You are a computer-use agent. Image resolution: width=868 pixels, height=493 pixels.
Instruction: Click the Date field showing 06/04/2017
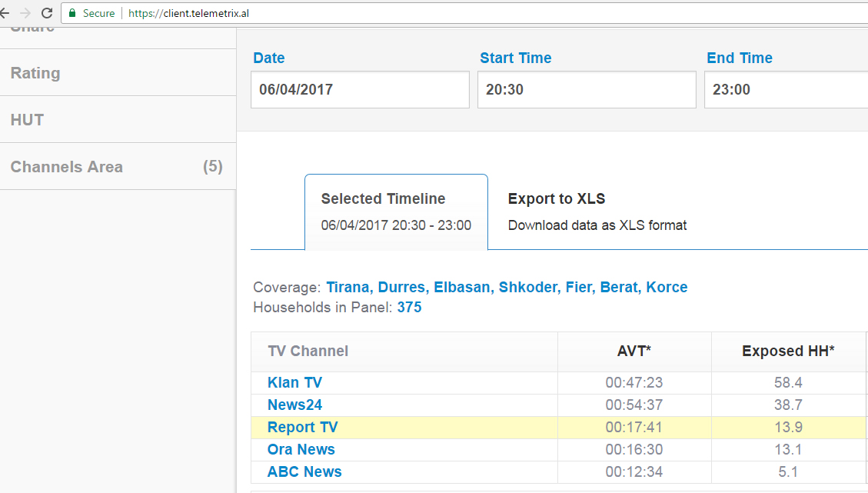(360, 89)
